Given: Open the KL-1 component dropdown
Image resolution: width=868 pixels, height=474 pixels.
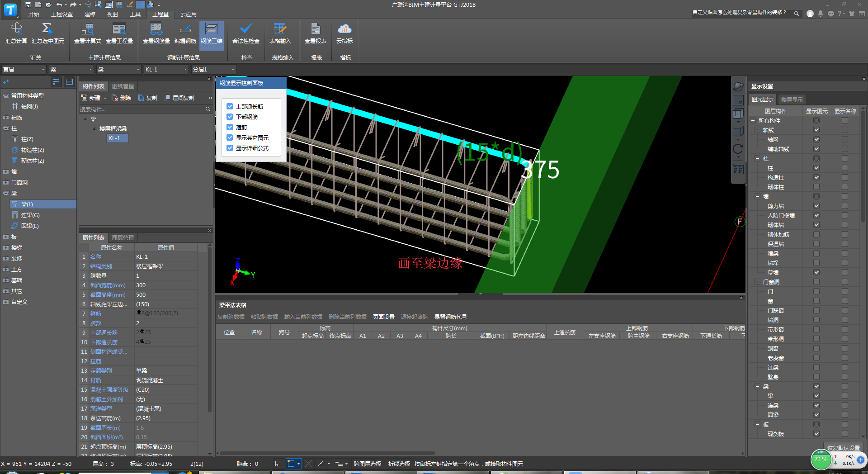Looking at the screenshot, I should pyautogui.click(x=166, y=69).
